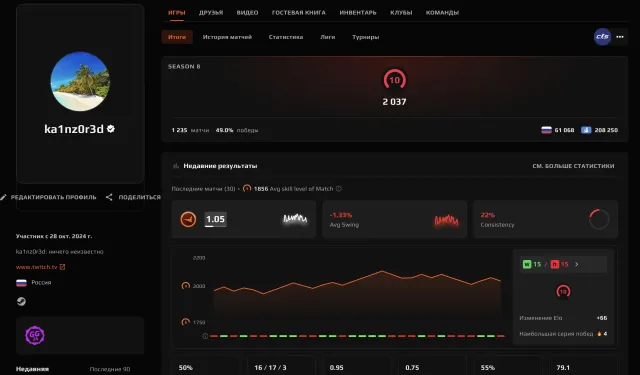Click the 2000 Elo level marker icon
640x375 pixels.
[x=185, y=286]
